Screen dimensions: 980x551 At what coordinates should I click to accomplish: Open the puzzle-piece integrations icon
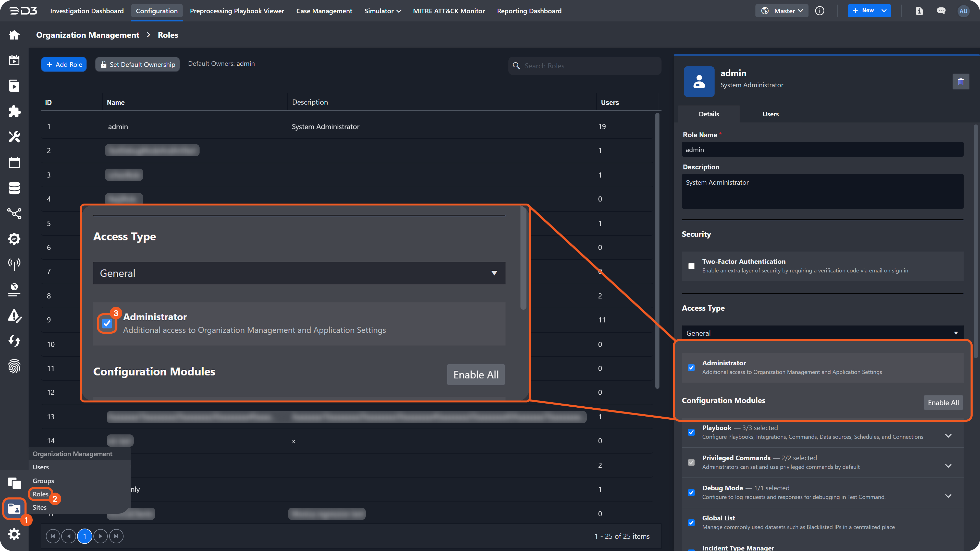click(14, 111)
